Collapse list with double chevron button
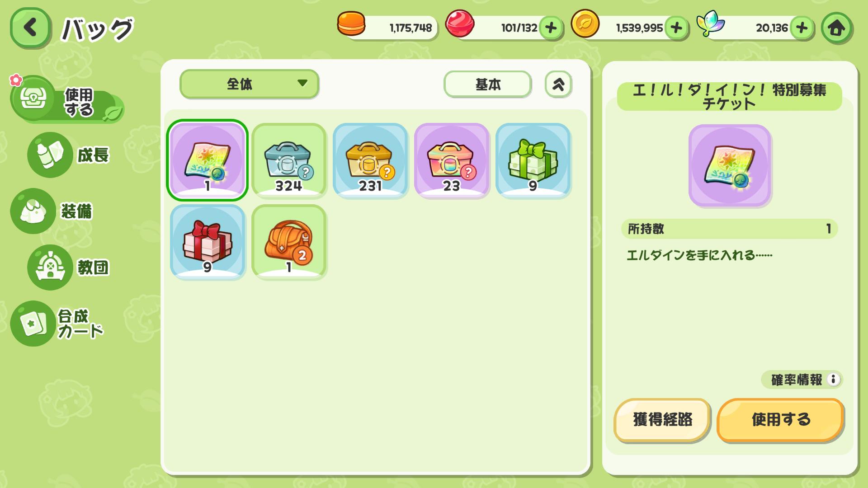868x488 pixels. (558, 84)
